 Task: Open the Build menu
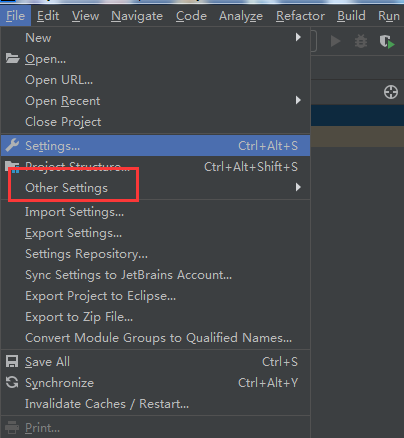click(351, 16)
